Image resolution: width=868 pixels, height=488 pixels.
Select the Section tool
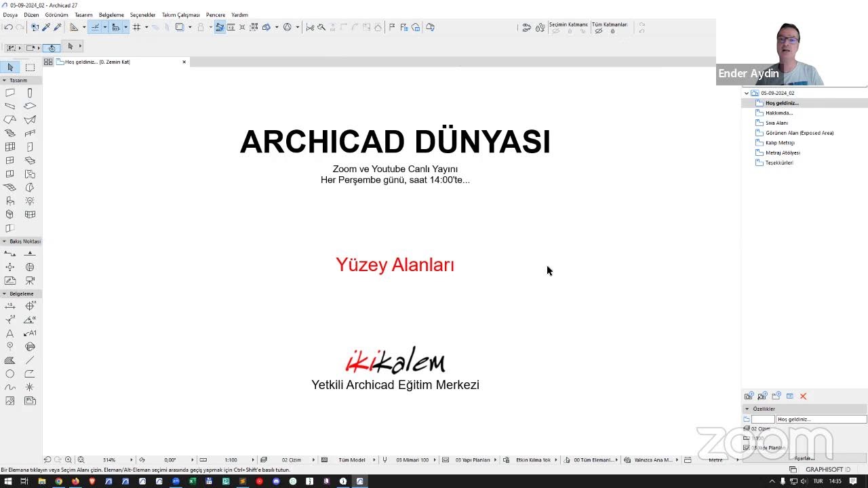(10, 253)
